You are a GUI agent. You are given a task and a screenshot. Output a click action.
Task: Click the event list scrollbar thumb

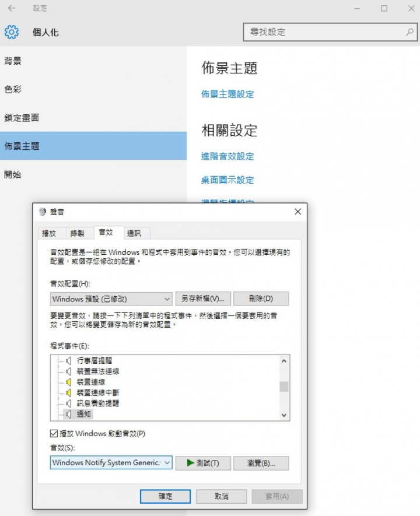coord(284,387)
